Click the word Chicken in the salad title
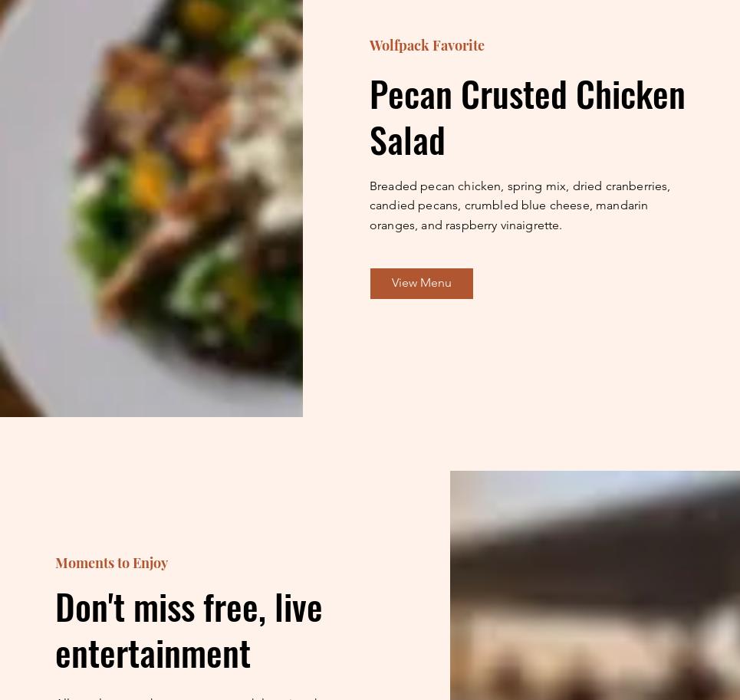Viewport: 740px width, 700px height. (x=630, y=95)
